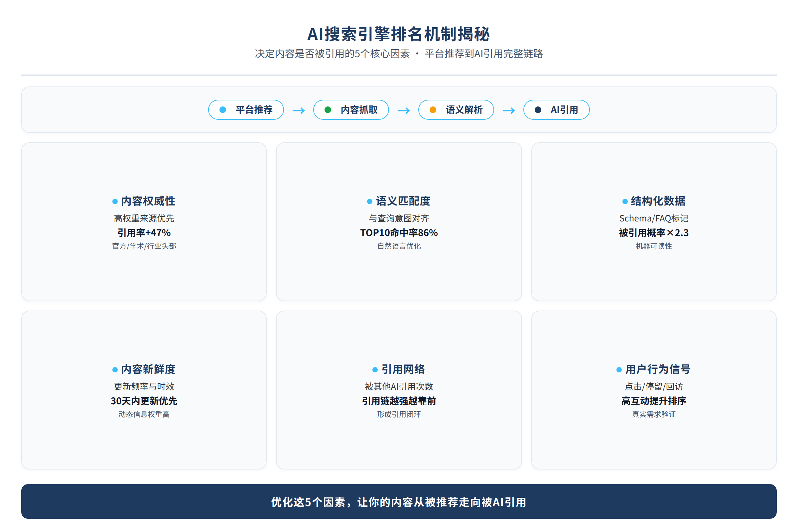The height and width of the screenshot is (532, 798).
Task: Click the text 点击/停留/回访
Action: click(654, 386)
